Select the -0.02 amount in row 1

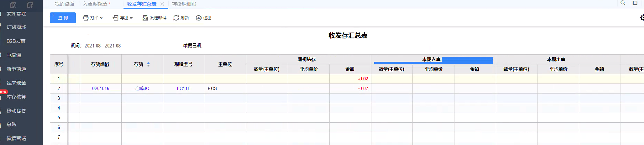click(x=363, y=79)
